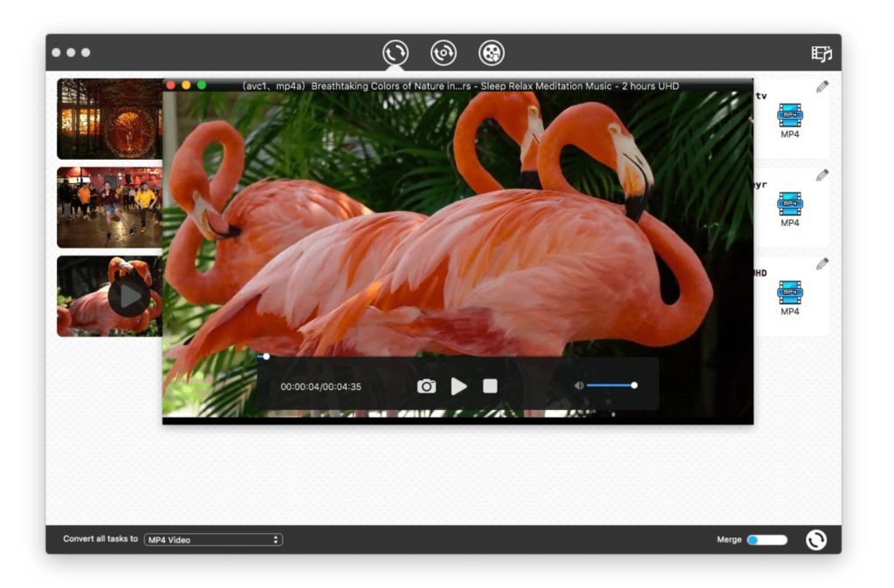Click the video progress bar marker
Screen dimensions: 894x588
point(266,356)
